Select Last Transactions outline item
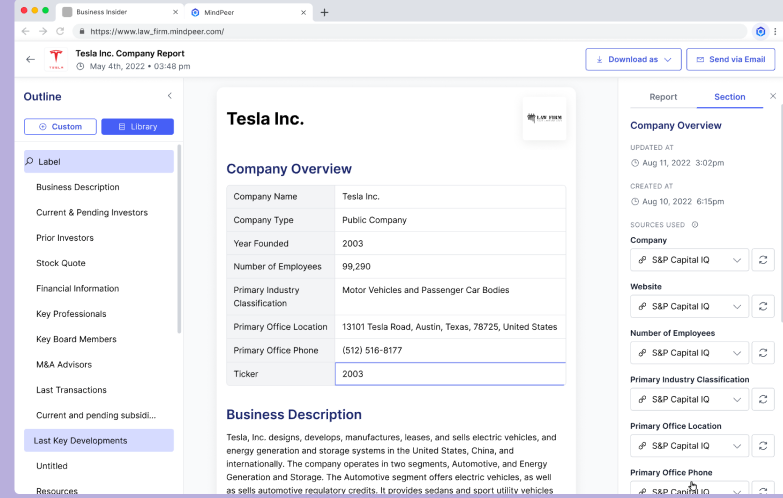The width and height of the screenshot is (783, 498). pos(71,390)
